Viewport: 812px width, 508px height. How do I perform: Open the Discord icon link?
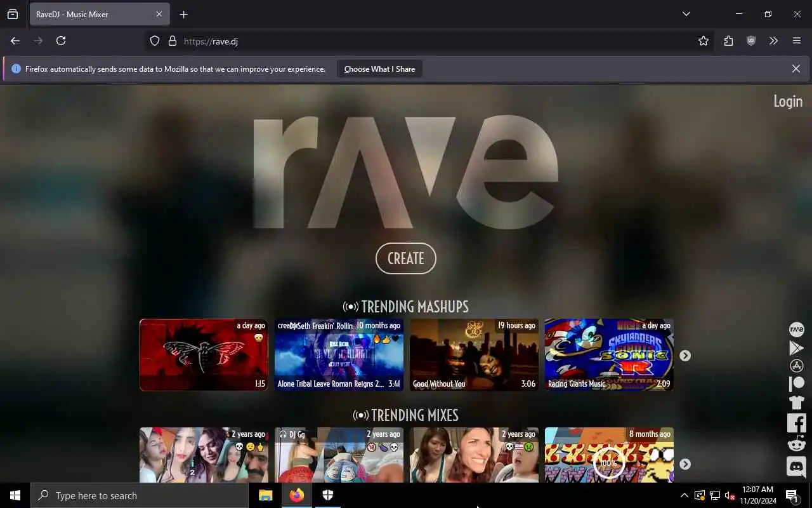[796, 467]
